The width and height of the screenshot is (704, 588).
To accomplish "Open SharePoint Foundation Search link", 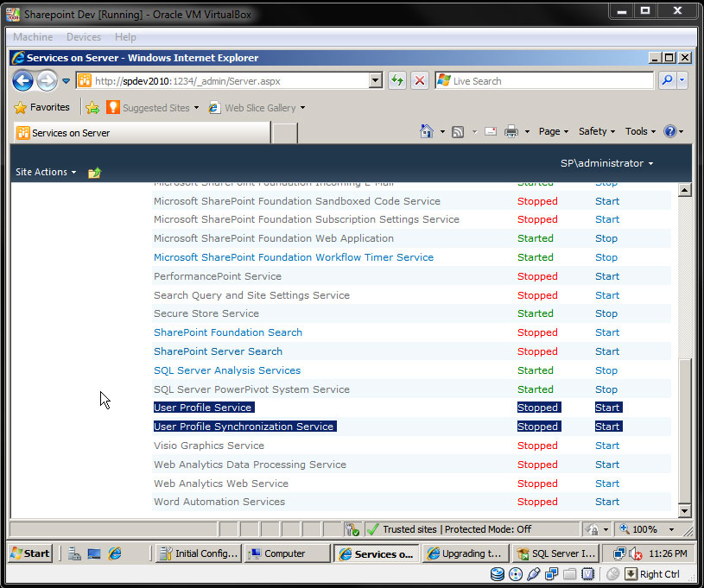I will (x=228, y=332).
